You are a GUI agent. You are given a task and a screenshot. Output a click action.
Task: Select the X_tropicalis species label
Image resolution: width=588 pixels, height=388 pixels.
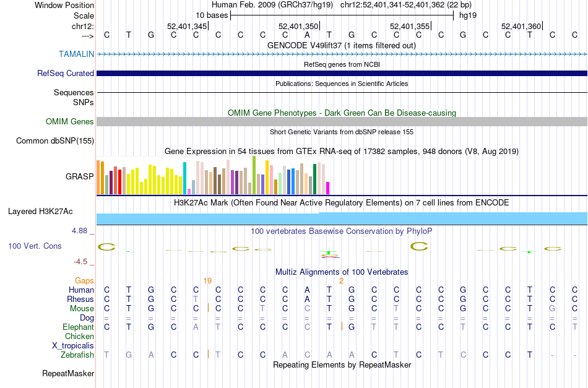pyautogui.click(x=73, y=346)
